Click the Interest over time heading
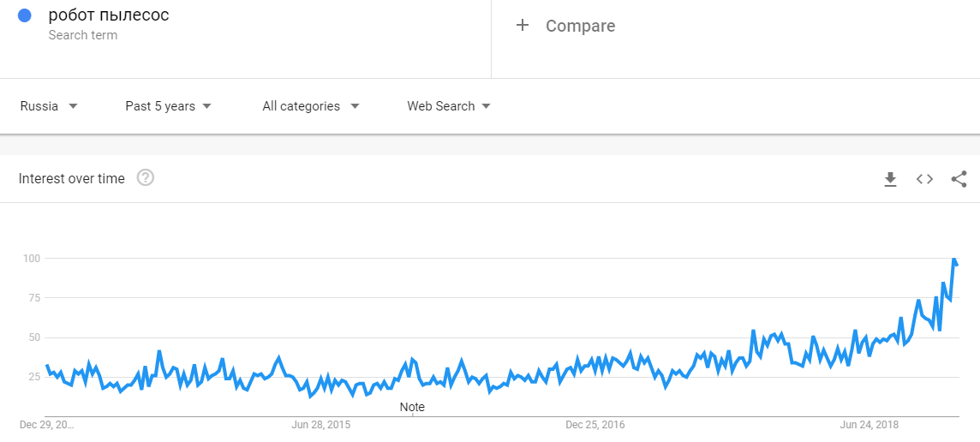This screenshot has height=442, width=980. [x=72, y=179]
